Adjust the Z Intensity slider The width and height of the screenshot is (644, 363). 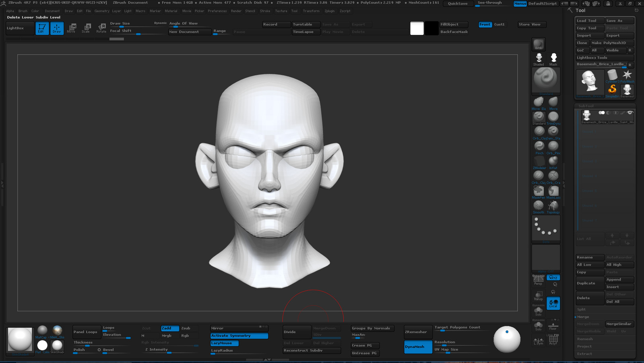pyautogui.click(x=169, y=350)
